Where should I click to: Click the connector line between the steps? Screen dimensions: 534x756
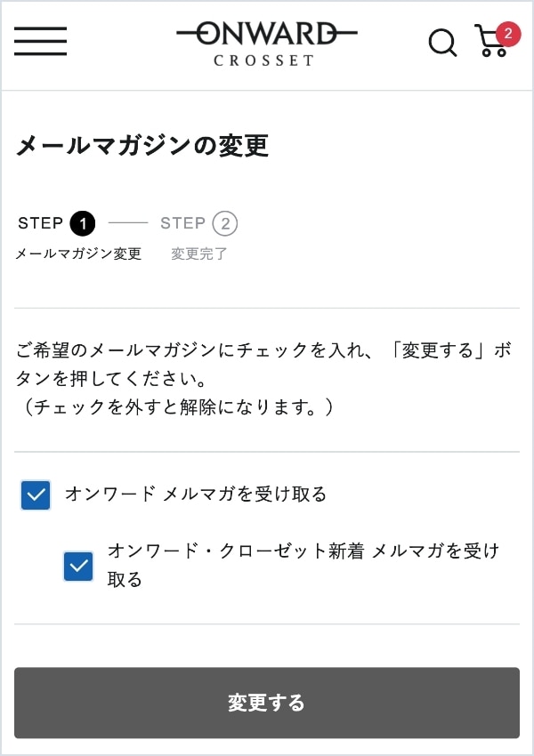coord(128,223)
